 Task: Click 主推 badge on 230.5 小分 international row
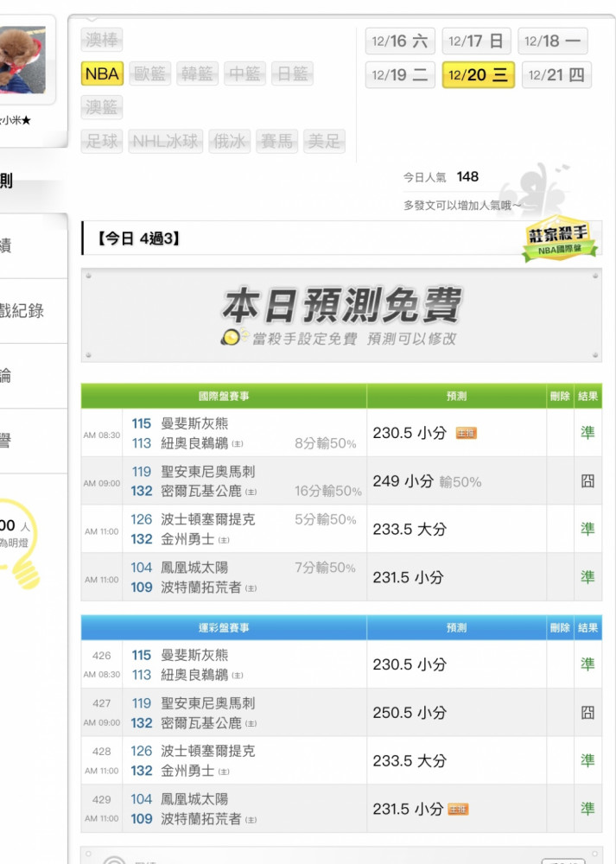point(467,433)
